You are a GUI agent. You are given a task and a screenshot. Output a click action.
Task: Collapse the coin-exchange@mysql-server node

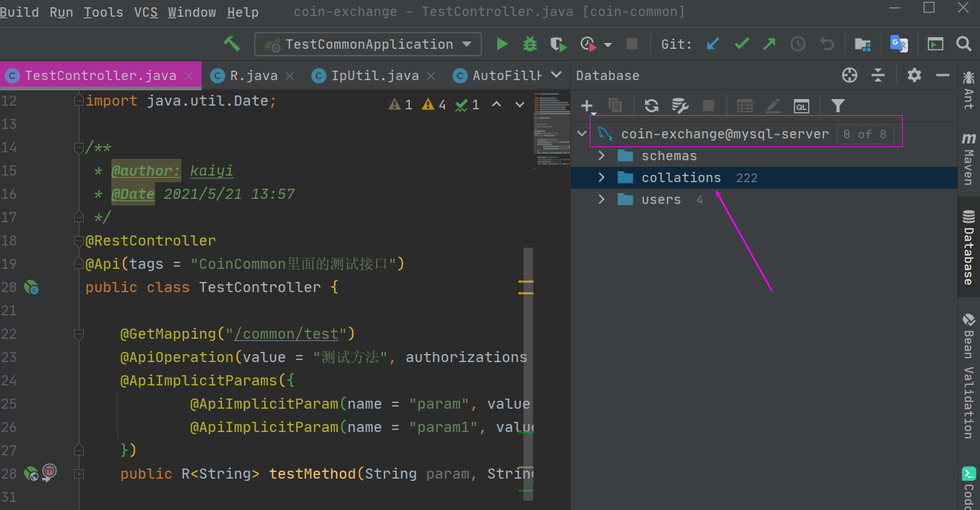pos(582,134)
